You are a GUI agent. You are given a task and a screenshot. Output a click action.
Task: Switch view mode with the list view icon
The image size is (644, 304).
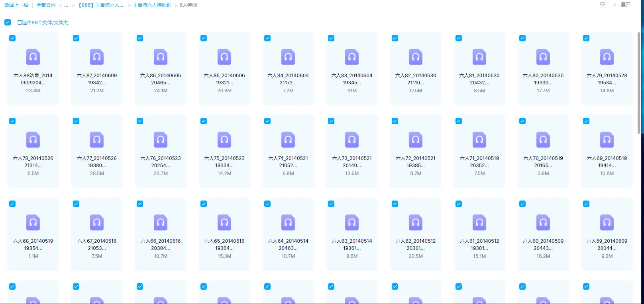603,5
